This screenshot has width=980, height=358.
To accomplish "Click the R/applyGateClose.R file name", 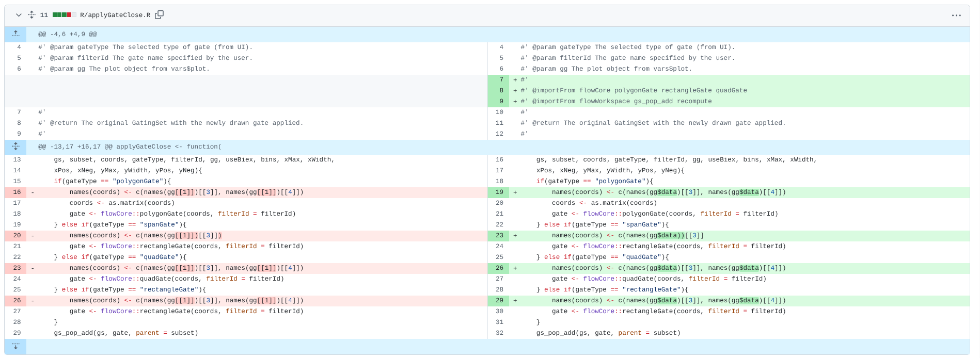I will (115, 15).
